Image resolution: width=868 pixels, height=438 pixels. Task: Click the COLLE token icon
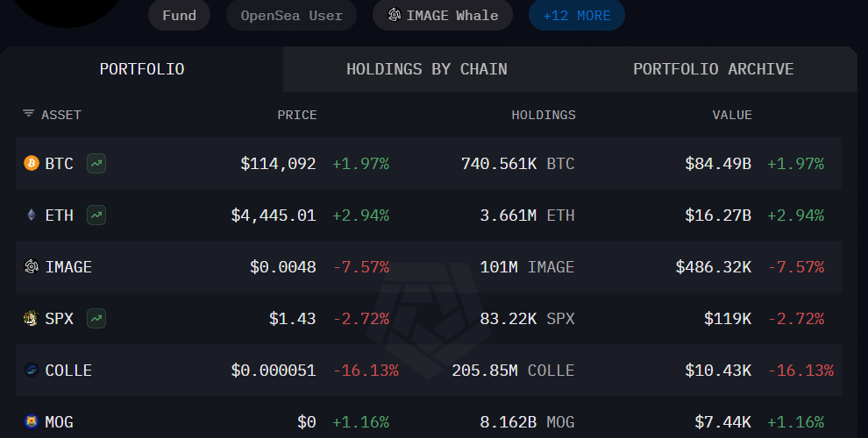pos(32,371)
